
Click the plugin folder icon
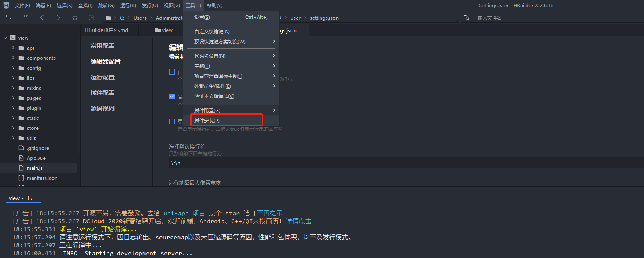coord(22,108)
